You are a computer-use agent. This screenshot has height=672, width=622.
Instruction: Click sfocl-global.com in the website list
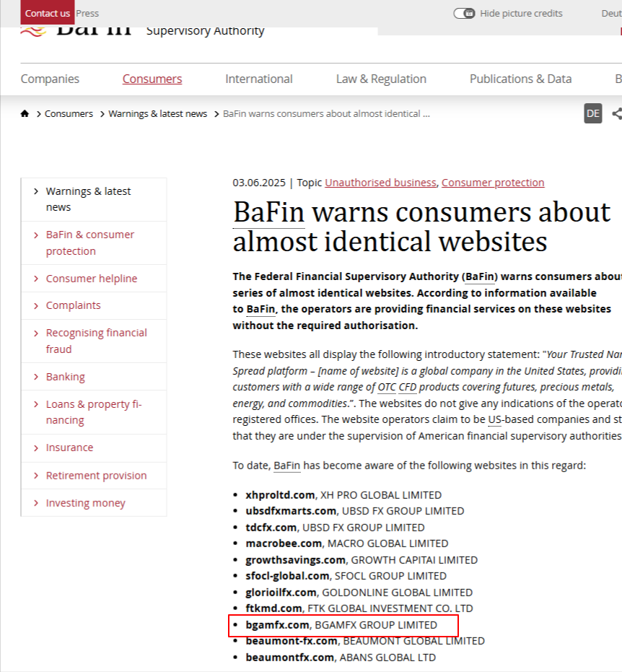tap(287, 576)
